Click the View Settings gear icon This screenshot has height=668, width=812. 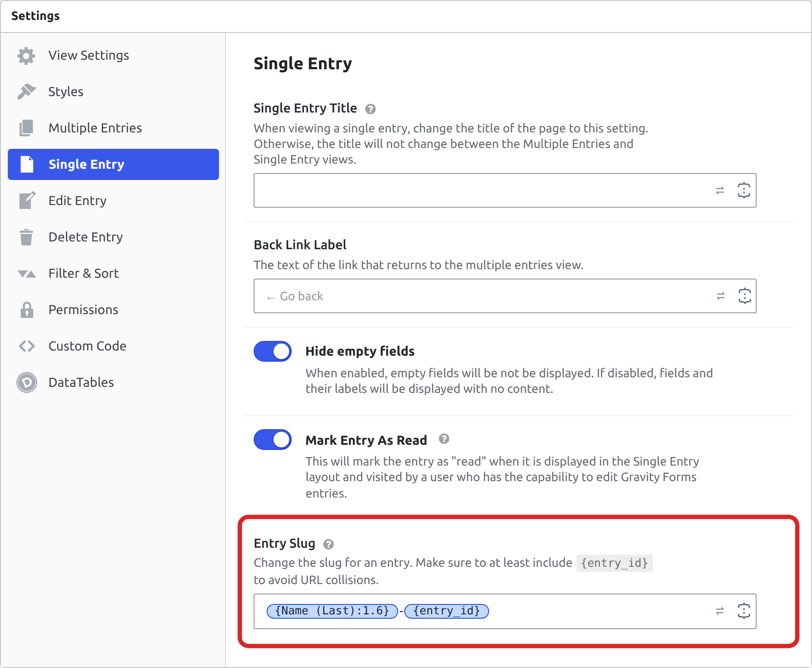(x=26, y=56)
